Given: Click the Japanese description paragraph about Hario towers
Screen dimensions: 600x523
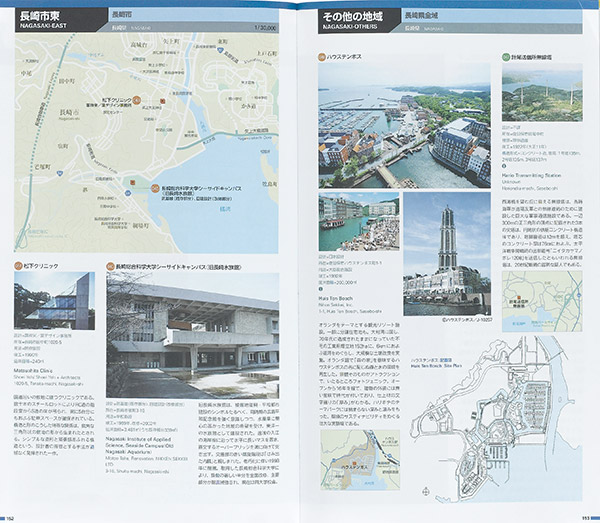Looking at the screenshot, I should pos(542,233).
